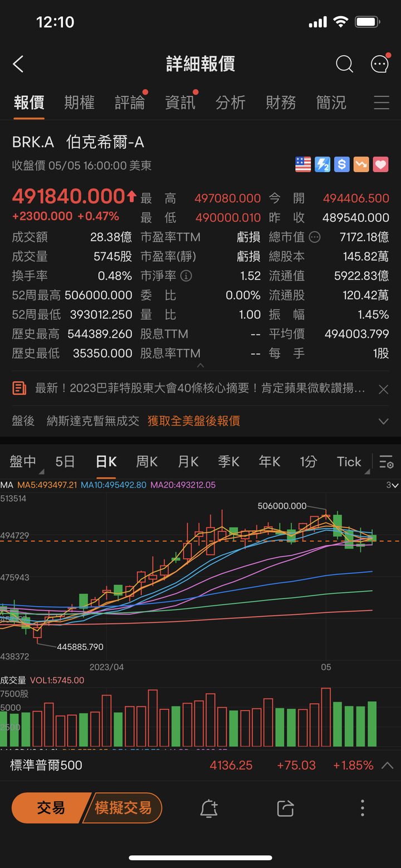Open 總市值 more options icon
Screen dimensions: 401x868
pyautogui.click(x=315, y=237)
